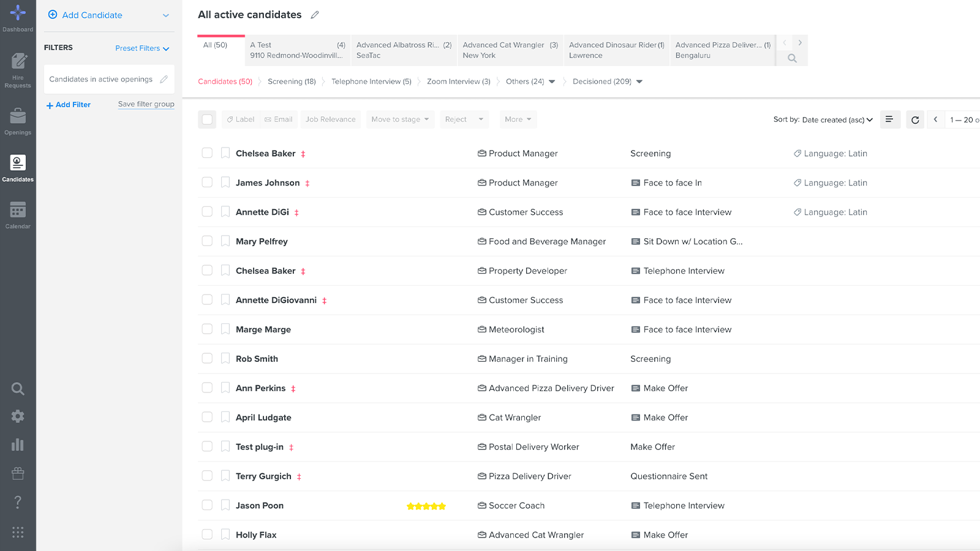980x551 pixels.
Task: Expand the Preset Filters dropdown
Action: coord(142,48)
